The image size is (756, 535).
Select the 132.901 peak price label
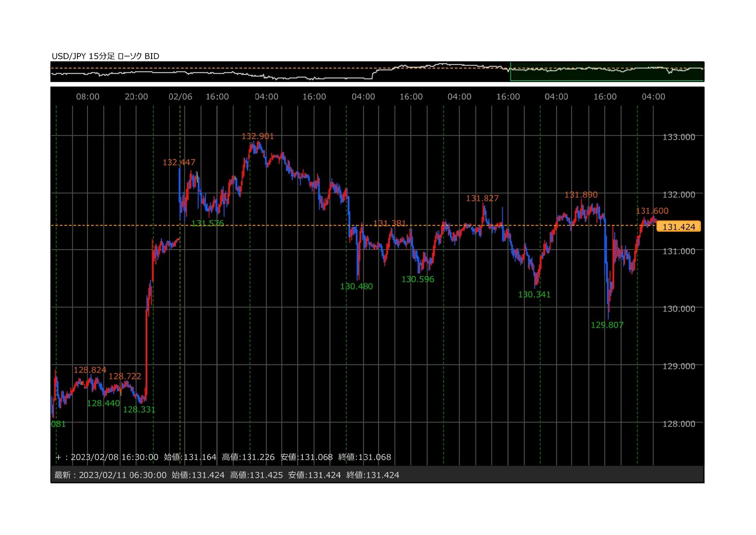click(x=258, y=136)
